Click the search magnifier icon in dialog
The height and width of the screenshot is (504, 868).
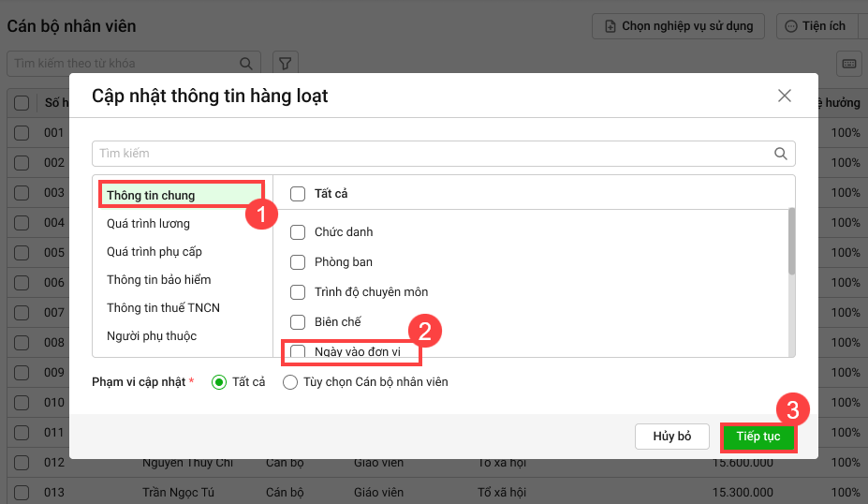pyautogui.click(x=780, y=154)
